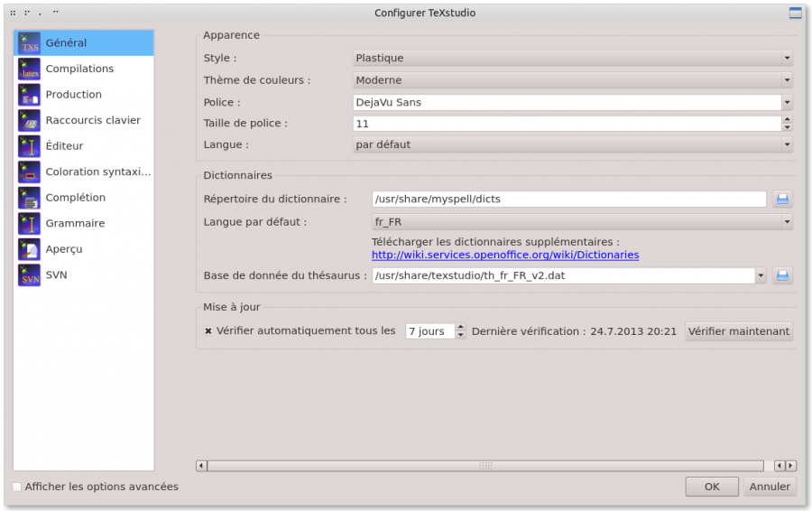Click the Grammaire sidebar icon

(x=29, y=223)
